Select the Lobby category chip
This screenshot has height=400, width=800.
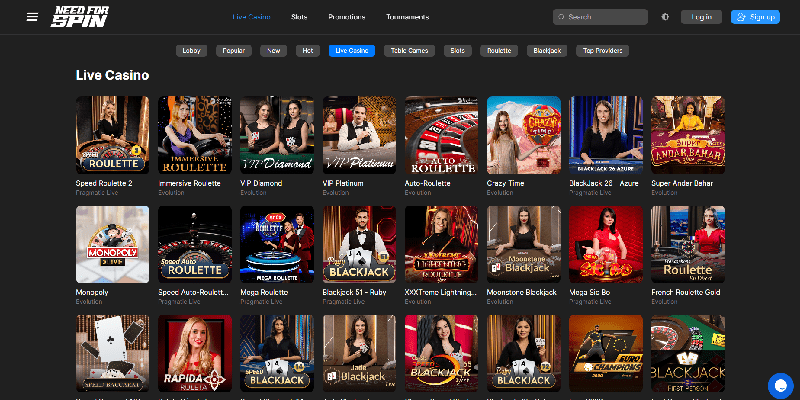click(x=191, y=50)
